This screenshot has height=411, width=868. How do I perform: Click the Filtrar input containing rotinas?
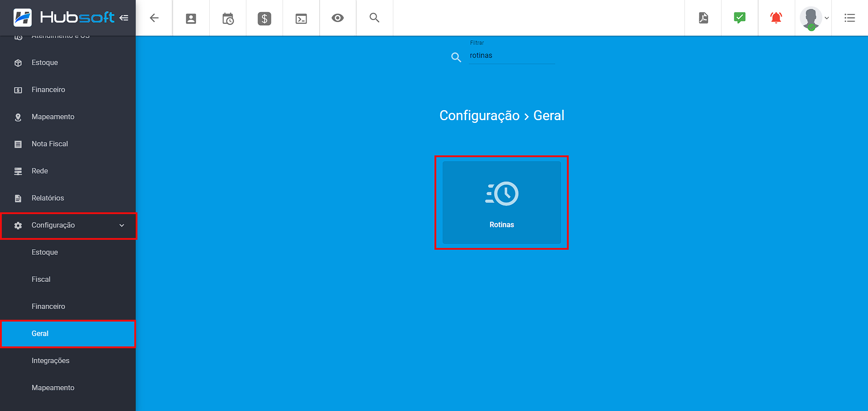coord(512,56)
